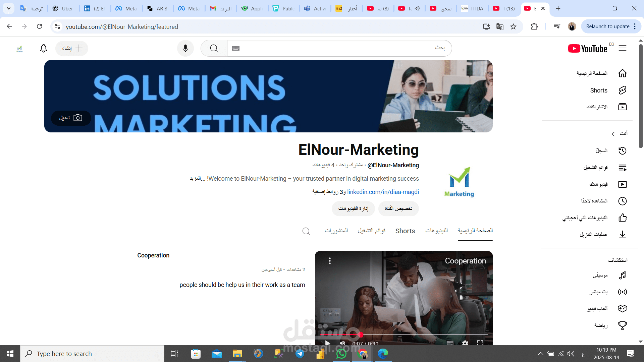Mute the Cooperation video
The height and width of the screenshot is (362, 644).
pos(342,343)
